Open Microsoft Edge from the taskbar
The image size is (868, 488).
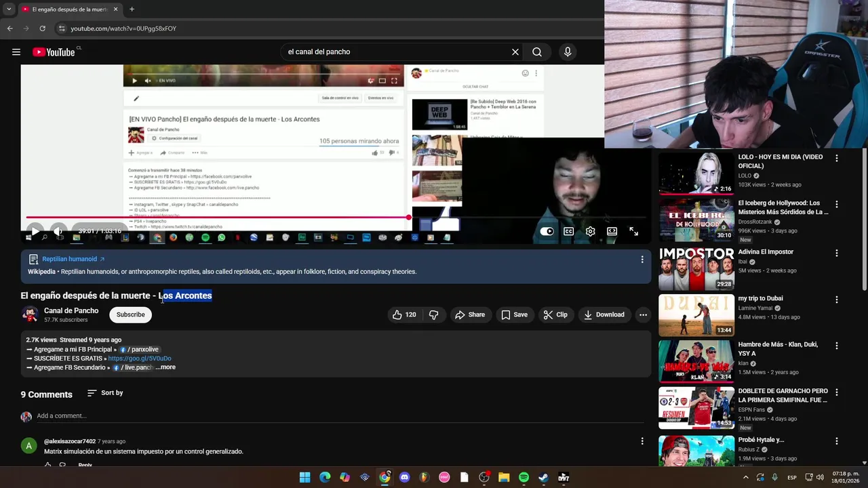[325, 477]
